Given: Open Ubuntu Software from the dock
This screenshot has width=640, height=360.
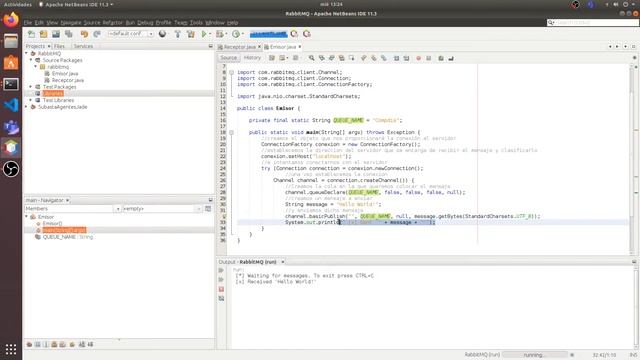Looking at the screenshot, I should pyautogui.click(x=11, y=62).
